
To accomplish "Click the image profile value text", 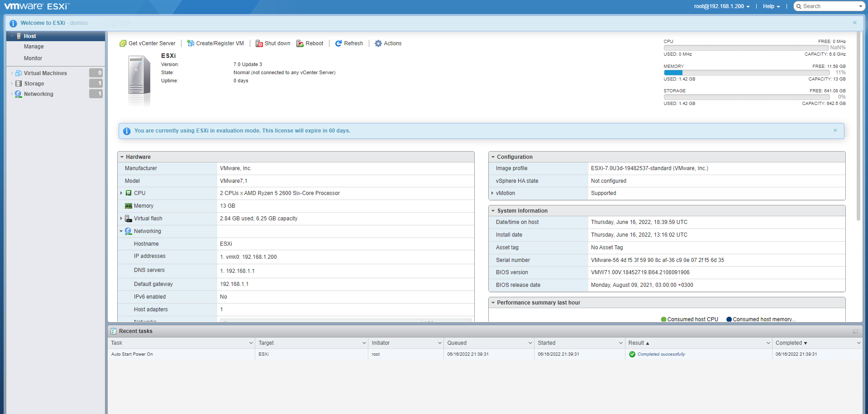I will tap(649, 168).
